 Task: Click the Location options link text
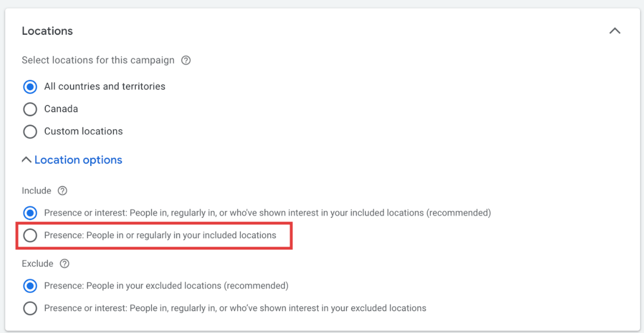coord(78,160)
